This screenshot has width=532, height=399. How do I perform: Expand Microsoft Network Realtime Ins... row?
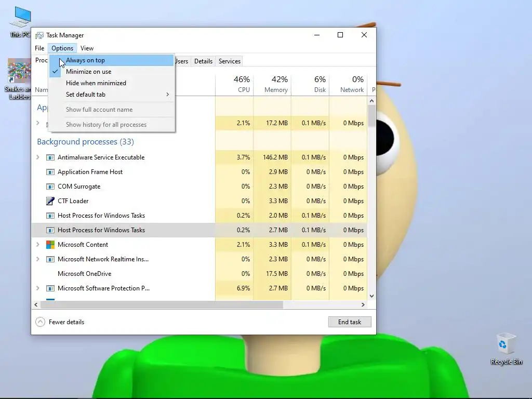37,259
